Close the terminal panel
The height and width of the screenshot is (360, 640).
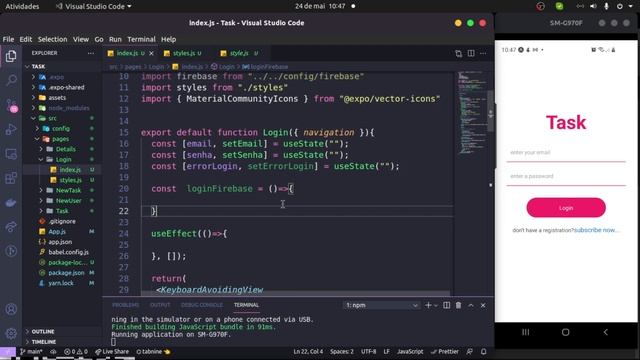click(483, 305)
